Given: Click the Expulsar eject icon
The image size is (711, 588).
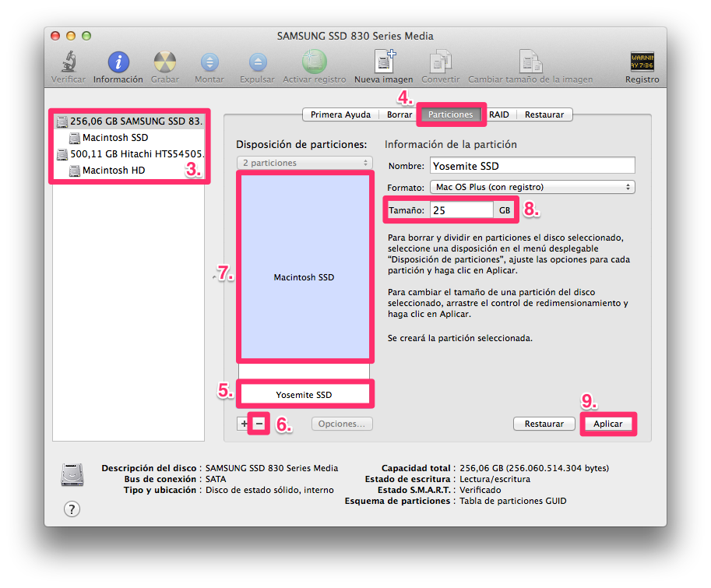Looking at the screenshot, I should coord(258,62).
